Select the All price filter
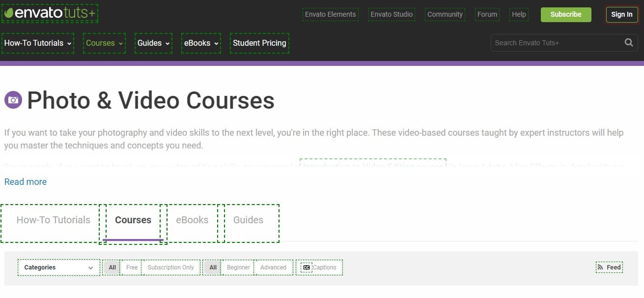Image resolution: width=644 pixels, height=298 pixels. click(x=112, y=268)
